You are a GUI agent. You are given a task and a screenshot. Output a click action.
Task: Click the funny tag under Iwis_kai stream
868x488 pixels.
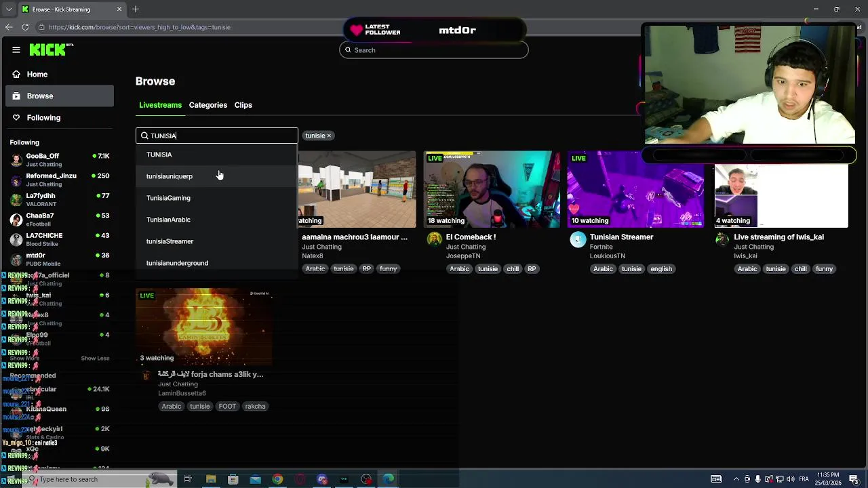(824, 269)
